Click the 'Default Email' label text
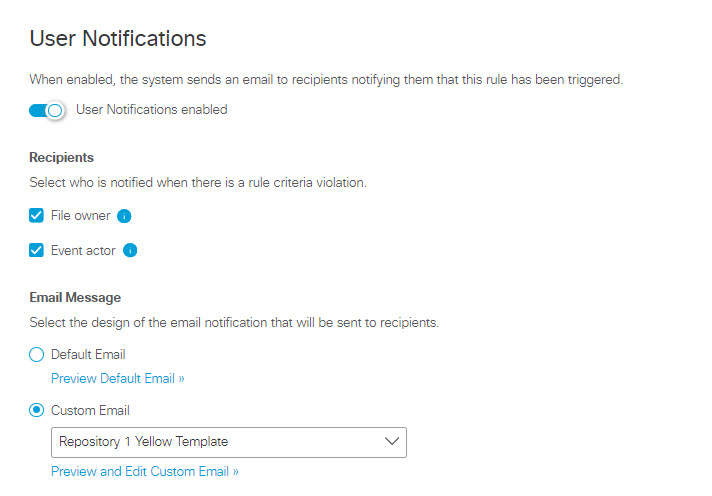Viewport: 712px width, 496px height. pyautogui.click(x=88, y=354)
